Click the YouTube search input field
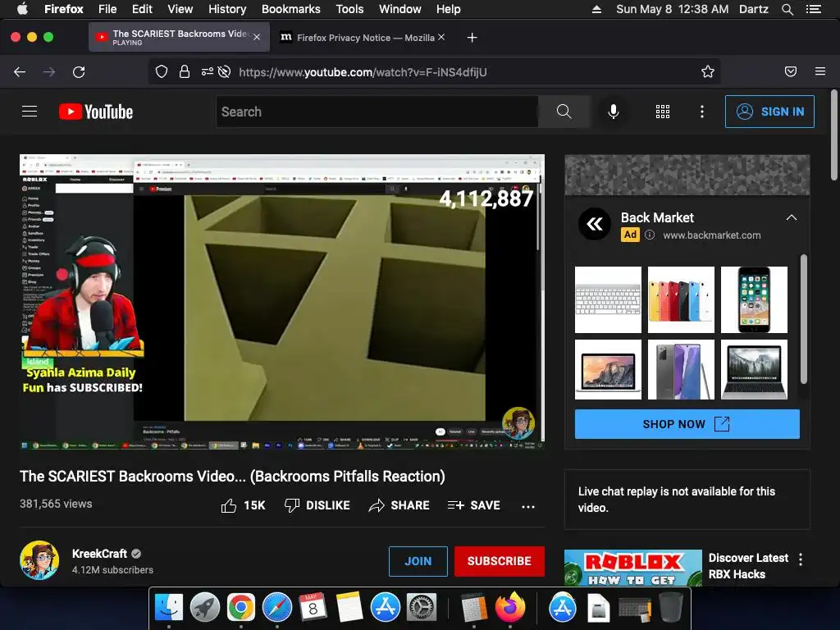The width and height of the screenshot is (840, 630). pos(377,112)
